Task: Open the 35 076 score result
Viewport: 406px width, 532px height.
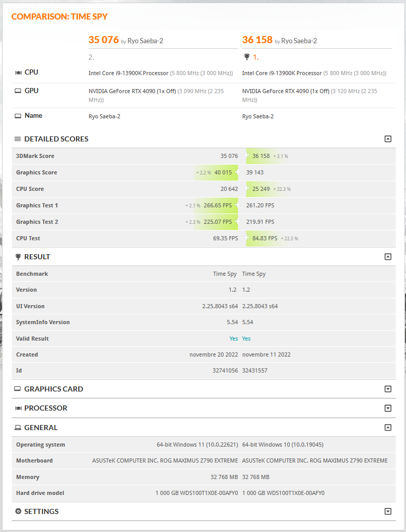Action: [103, 40]
